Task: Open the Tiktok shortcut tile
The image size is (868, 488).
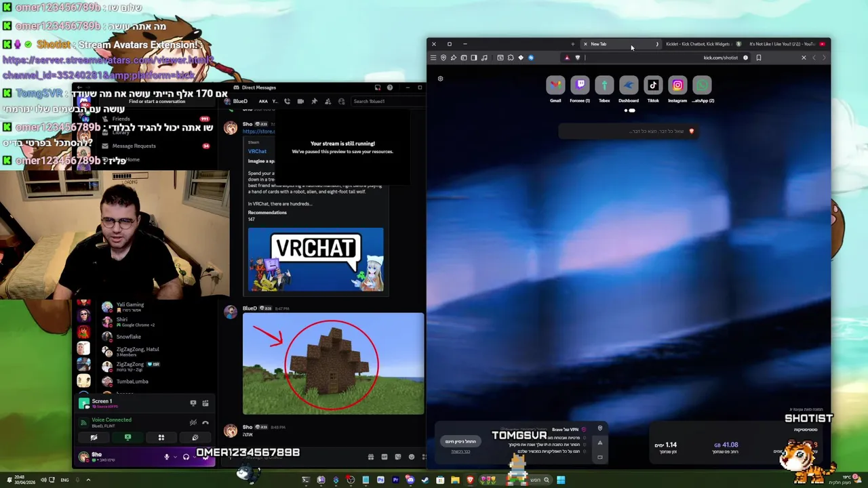Action: (x=653, y=85)
